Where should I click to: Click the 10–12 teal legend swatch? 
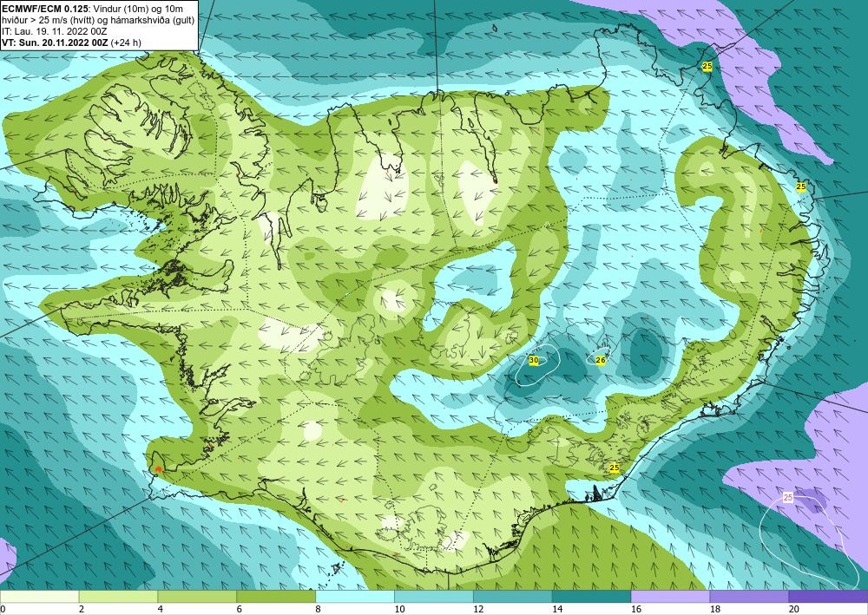coord(433,596)
